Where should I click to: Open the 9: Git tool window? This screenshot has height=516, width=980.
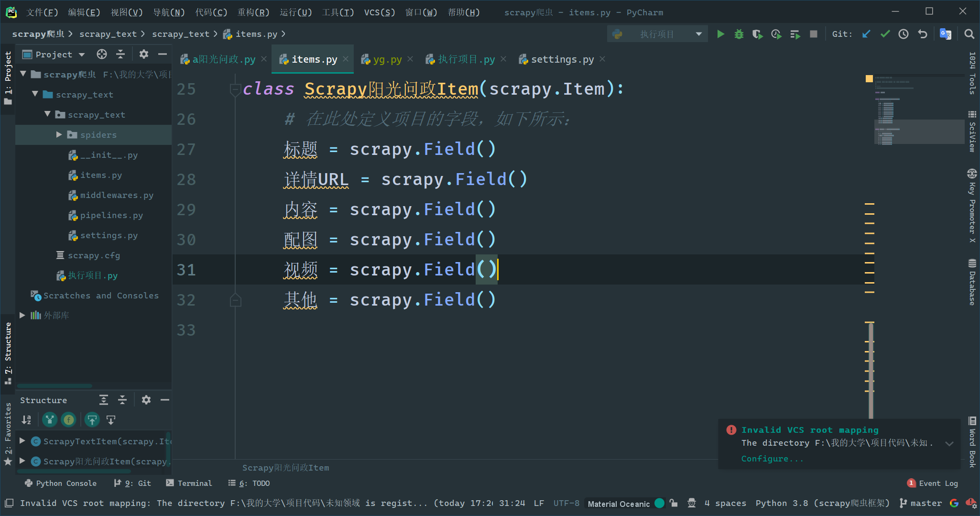(x=132, y=483)
